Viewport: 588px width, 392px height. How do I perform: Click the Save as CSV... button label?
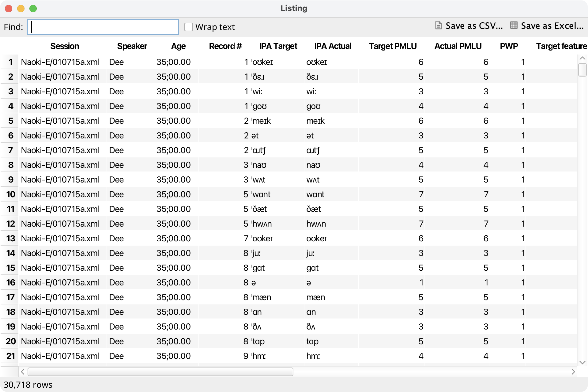[x=474, y=26]
